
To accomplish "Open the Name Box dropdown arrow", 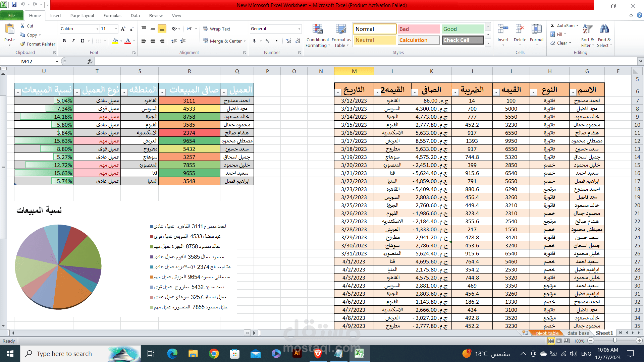I will click(x=57, y=61).
